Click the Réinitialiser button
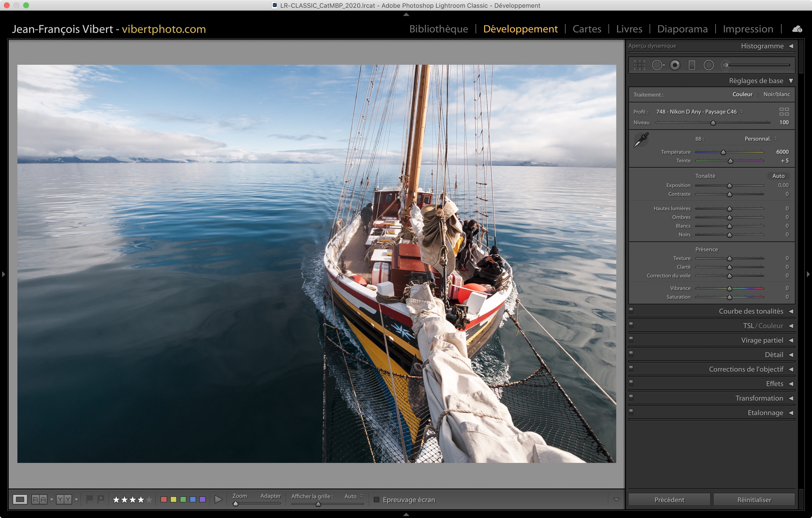 pos(754,499)
